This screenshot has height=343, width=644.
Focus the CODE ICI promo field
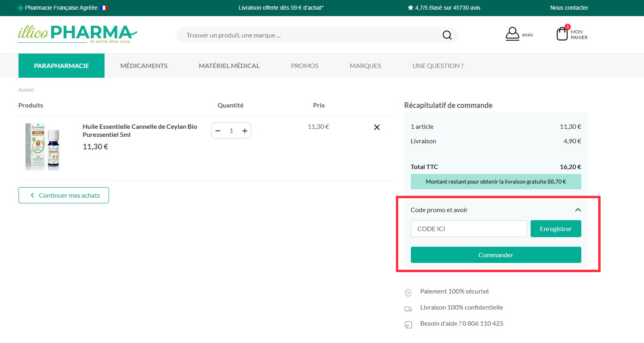tap(469, 229)
